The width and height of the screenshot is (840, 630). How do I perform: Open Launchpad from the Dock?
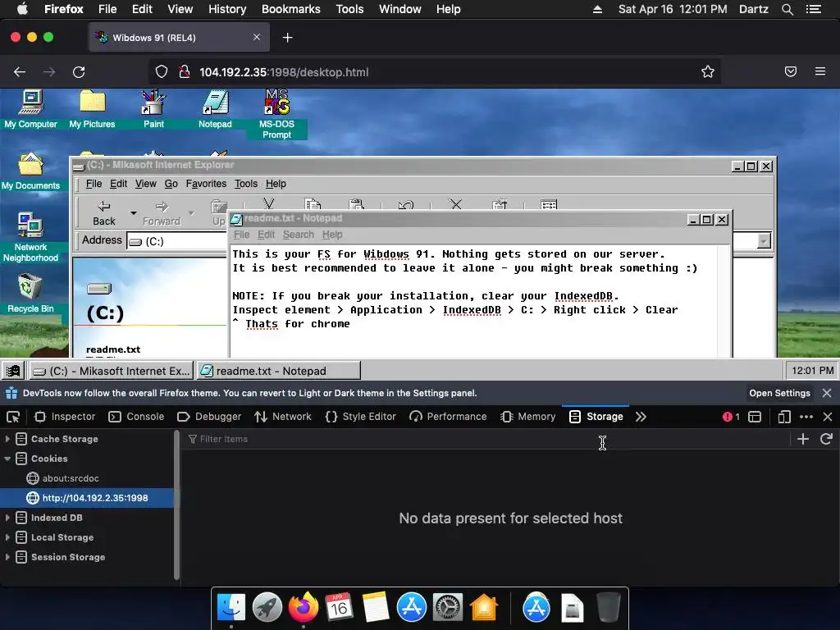pyautogui.click(x=267, y=608)
